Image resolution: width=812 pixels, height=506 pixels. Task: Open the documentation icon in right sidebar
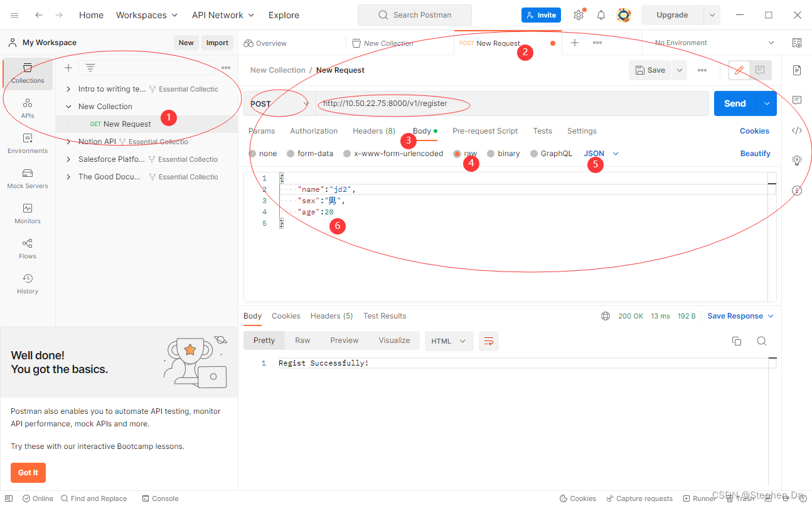coord(797,70)
